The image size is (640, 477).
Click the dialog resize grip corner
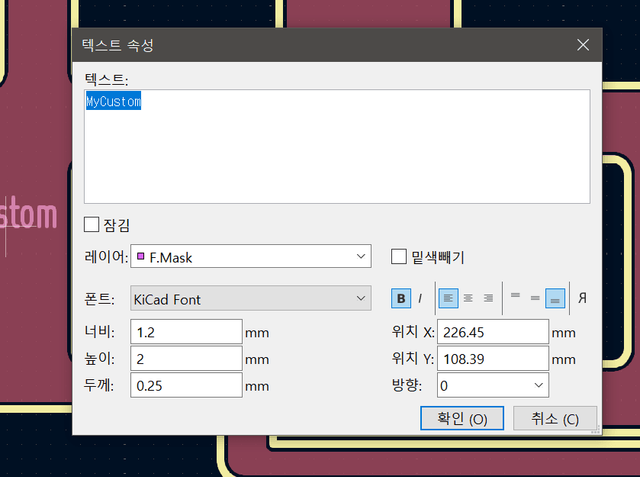click(596, 429)
